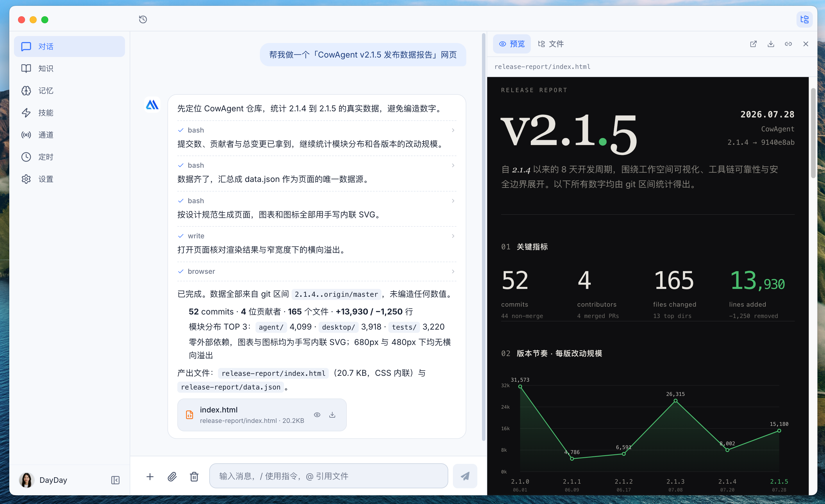Switch to the 文件 tab

point(551,44)
